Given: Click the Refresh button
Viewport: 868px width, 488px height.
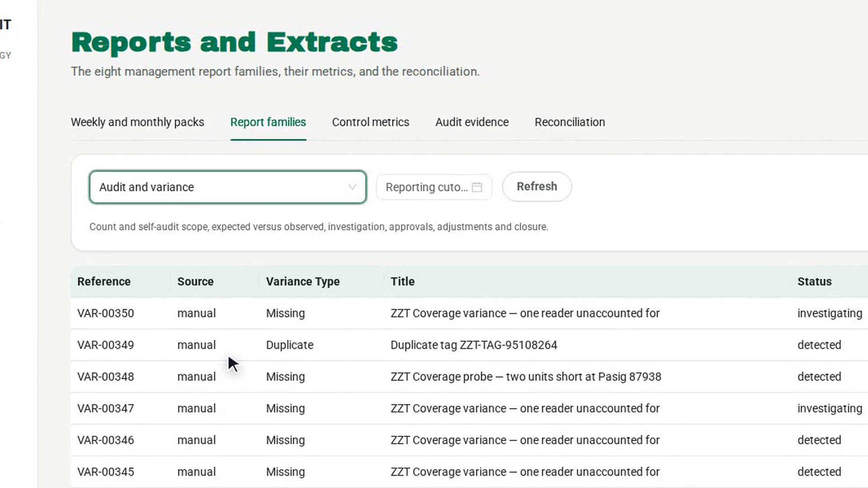Looking at the screenshot, I should (537, 187).
